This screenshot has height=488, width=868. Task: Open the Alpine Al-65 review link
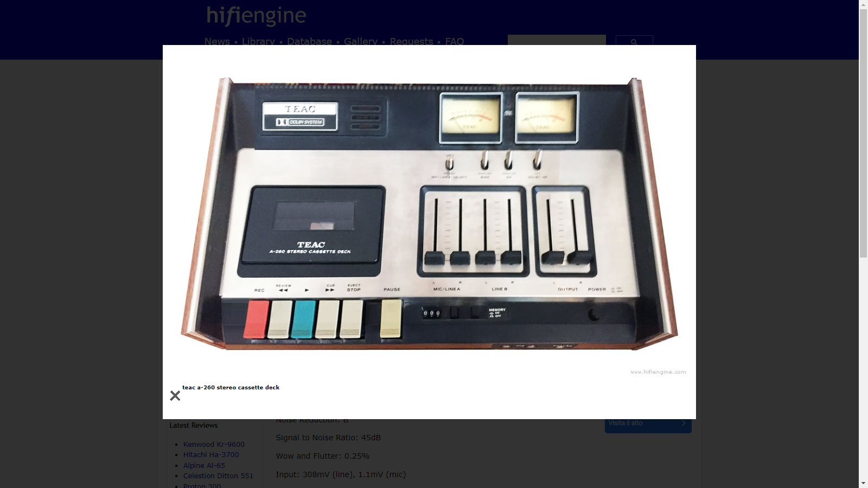pyautogui.click(x=204, y=465)
